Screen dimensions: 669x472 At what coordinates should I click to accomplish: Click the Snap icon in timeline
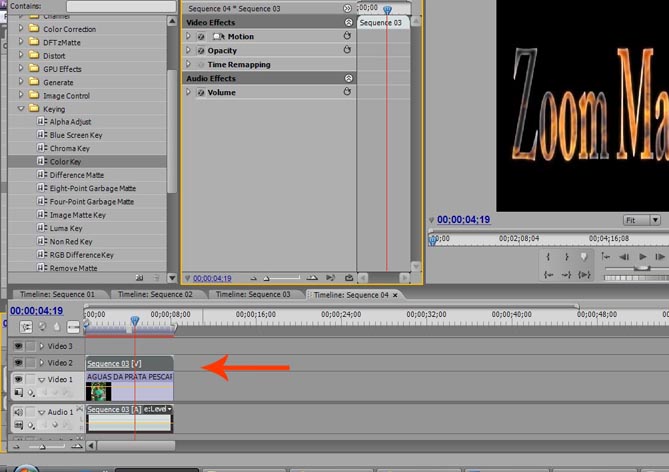click(x=25, y=326)
